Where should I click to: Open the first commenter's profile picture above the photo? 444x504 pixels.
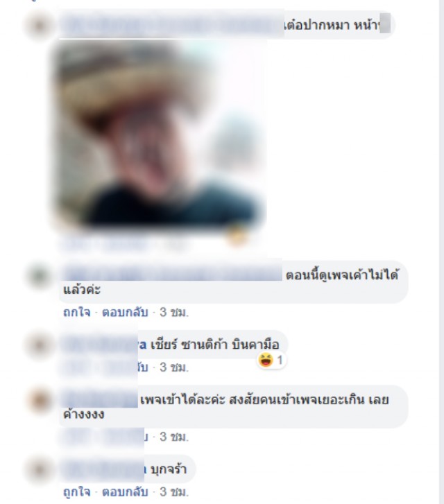point(40,26)
